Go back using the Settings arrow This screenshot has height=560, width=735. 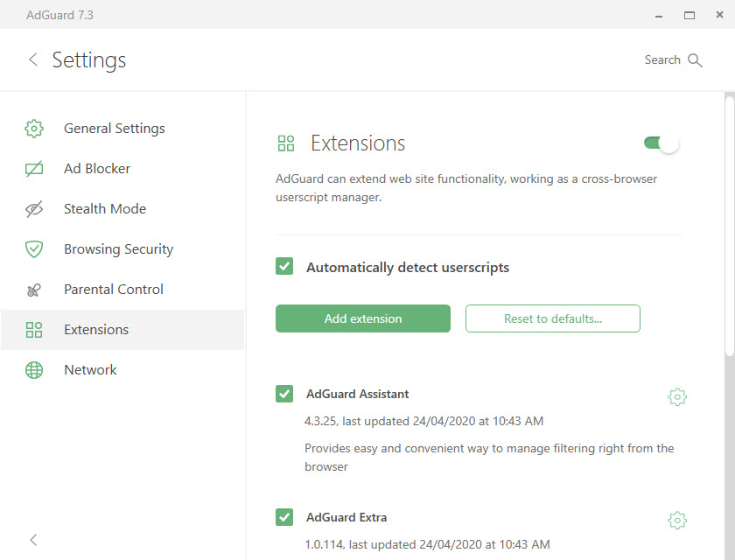point(33,59)
